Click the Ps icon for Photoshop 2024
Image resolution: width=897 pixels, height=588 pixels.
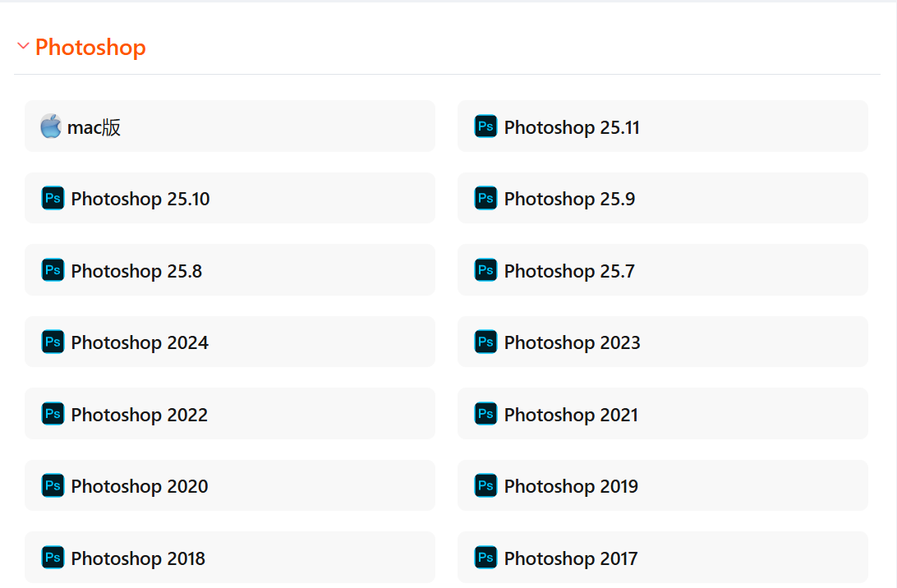pyautogui.click(x=53, y=342)
